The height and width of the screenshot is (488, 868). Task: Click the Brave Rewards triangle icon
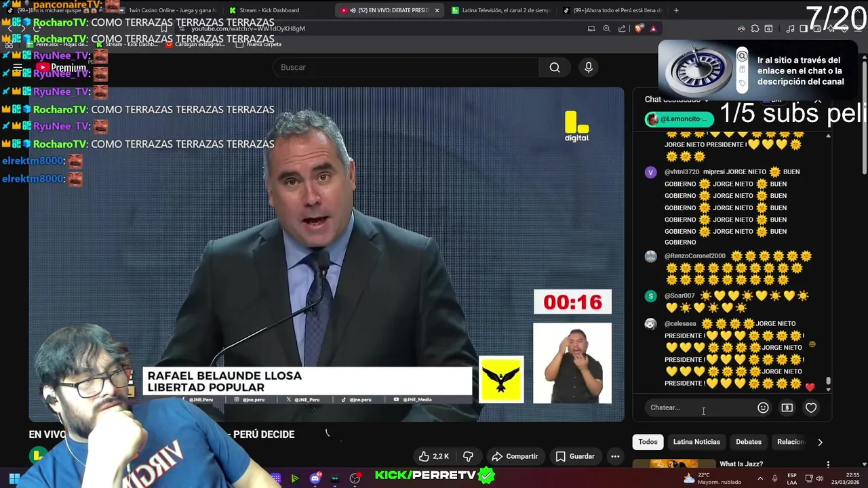coord(653,28)
